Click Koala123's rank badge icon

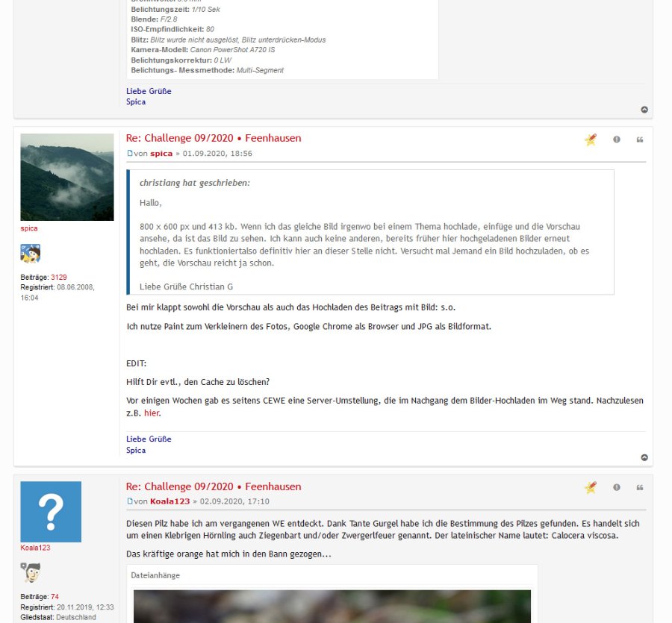[31, 572]
